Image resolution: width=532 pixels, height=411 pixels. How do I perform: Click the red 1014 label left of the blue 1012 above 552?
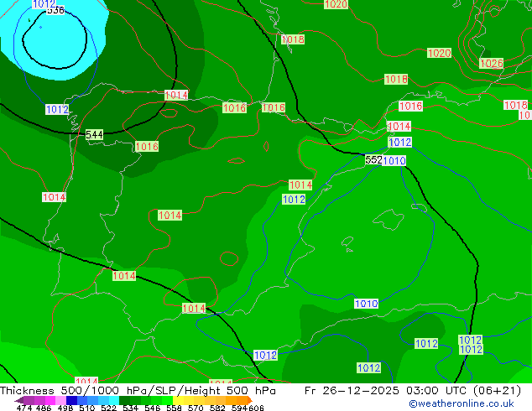pos(399,127)
